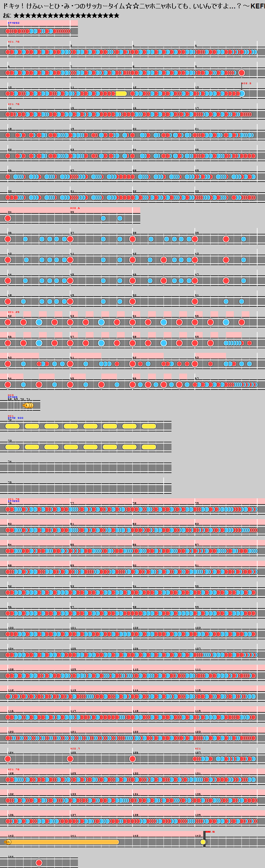Click the measure 75 number label

click(x=10, y=482)
